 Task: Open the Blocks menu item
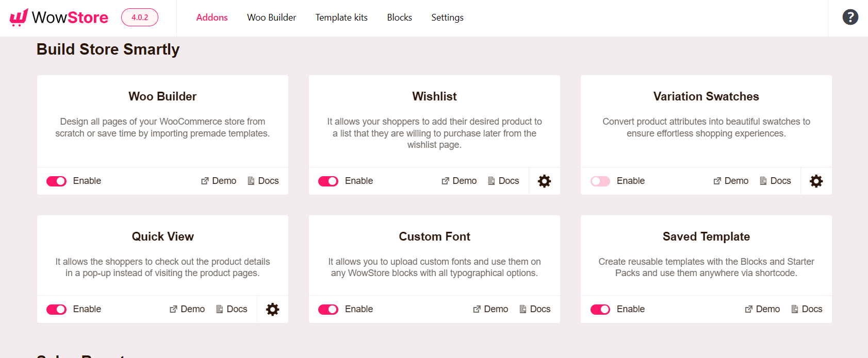point(399,17)
